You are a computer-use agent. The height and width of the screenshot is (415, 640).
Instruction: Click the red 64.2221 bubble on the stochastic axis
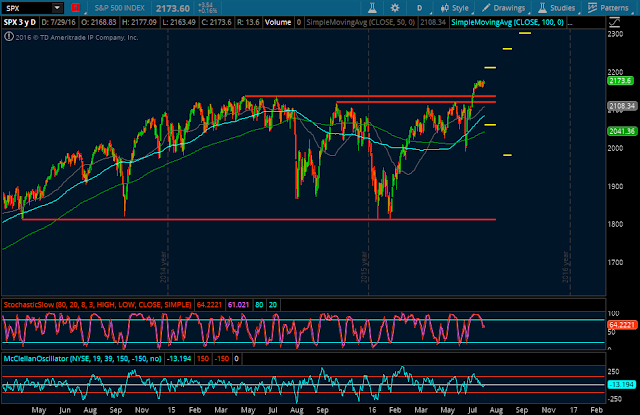pyautogui.click(x=622, y=325)
